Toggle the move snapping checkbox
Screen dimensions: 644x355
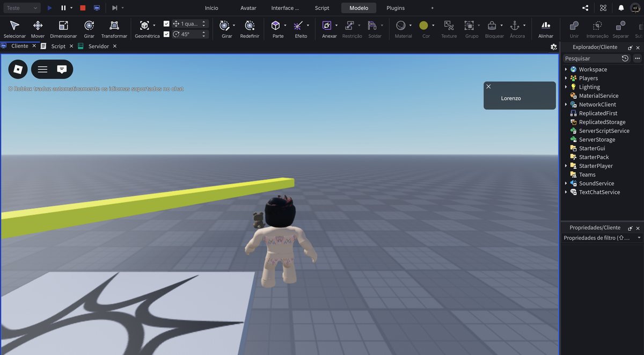pyautogui.click(x=166, y=24)
